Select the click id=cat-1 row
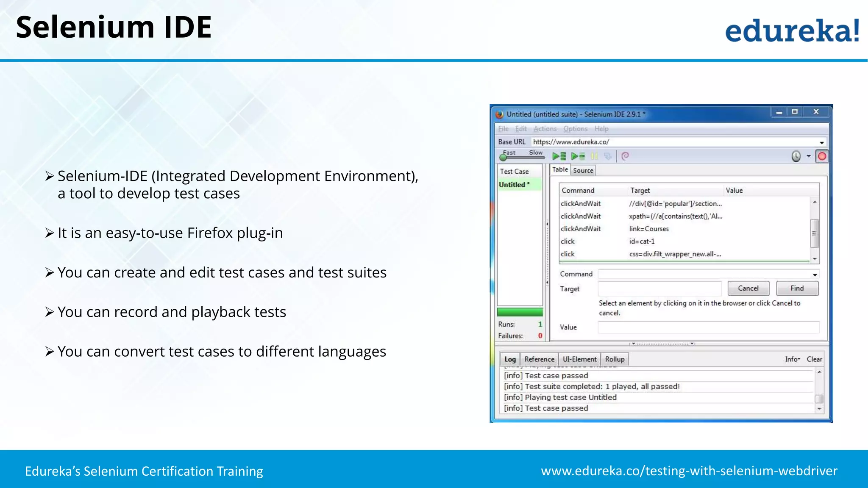Image resolution: width=868 pixels, height=488 pixels. point(684,241)
